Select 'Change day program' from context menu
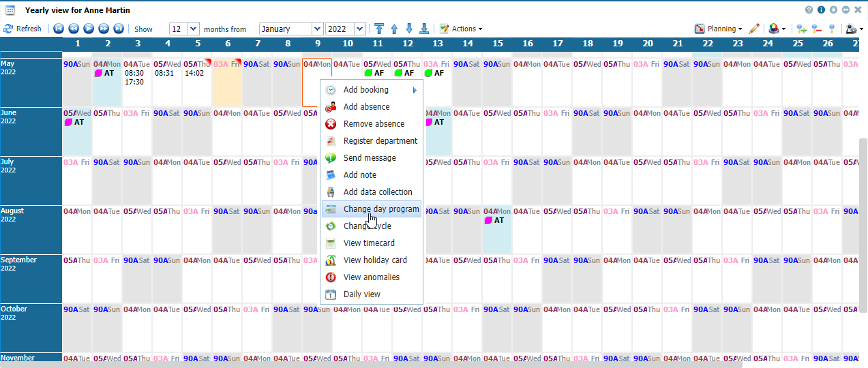Image resolution: width=868 pixels, height=368 pixels. coord(380,209)
